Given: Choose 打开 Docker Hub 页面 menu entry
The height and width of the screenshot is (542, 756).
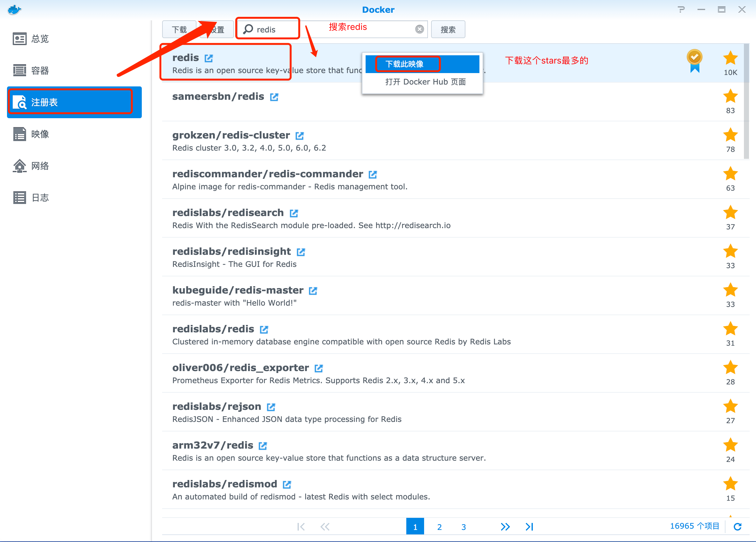Looking at the screenshot, I should click(425, 82).
